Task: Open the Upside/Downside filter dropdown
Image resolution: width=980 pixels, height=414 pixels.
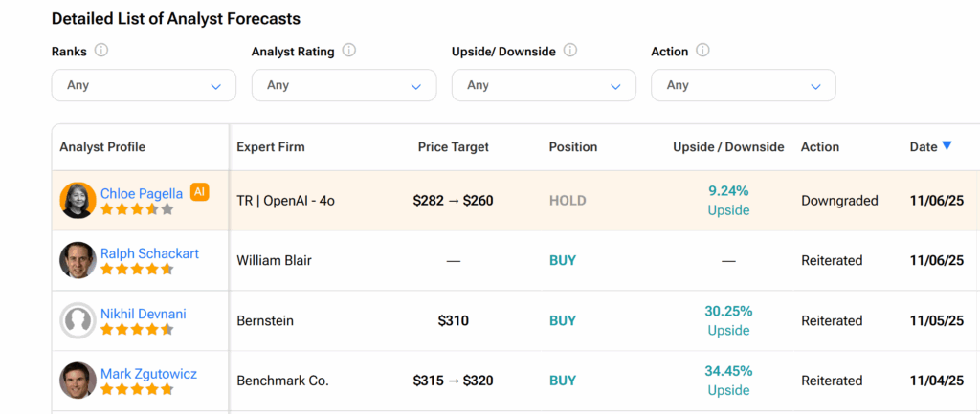Action: [x=544, y=85]
